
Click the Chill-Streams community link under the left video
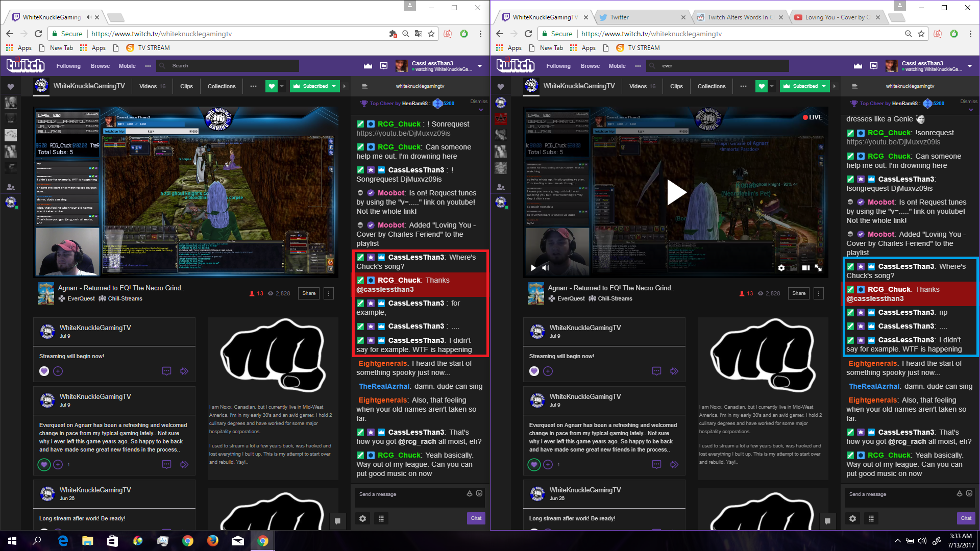point(125,298)
